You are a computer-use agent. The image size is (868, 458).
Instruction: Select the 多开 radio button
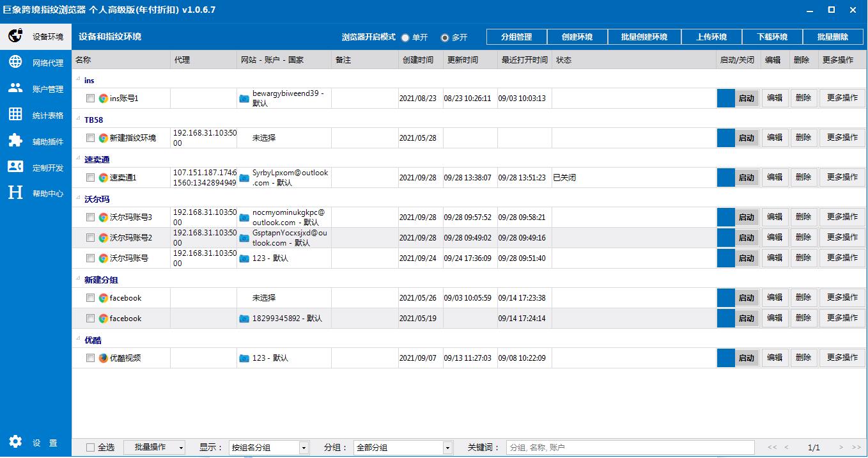point(445,38)
